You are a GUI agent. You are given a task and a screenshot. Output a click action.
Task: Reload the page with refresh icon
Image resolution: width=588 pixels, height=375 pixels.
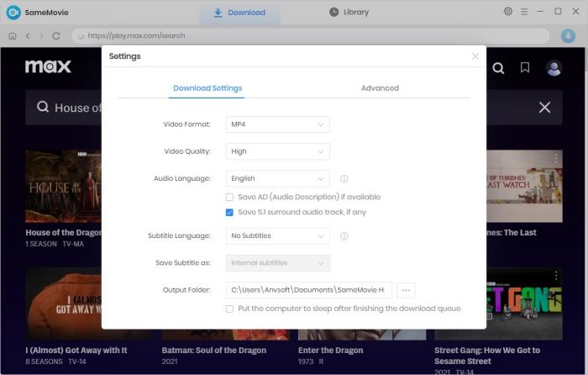(x=56, y=36)
